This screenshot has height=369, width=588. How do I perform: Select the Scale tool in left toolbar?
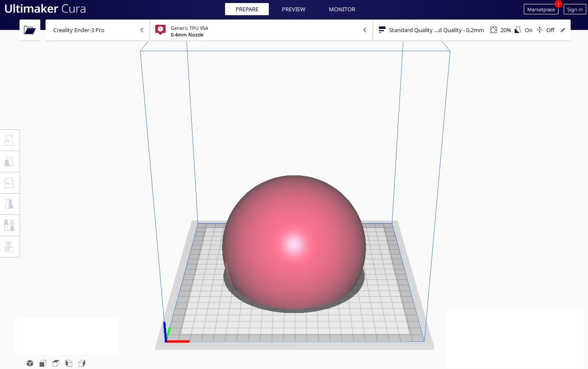[x=9, y=161]
